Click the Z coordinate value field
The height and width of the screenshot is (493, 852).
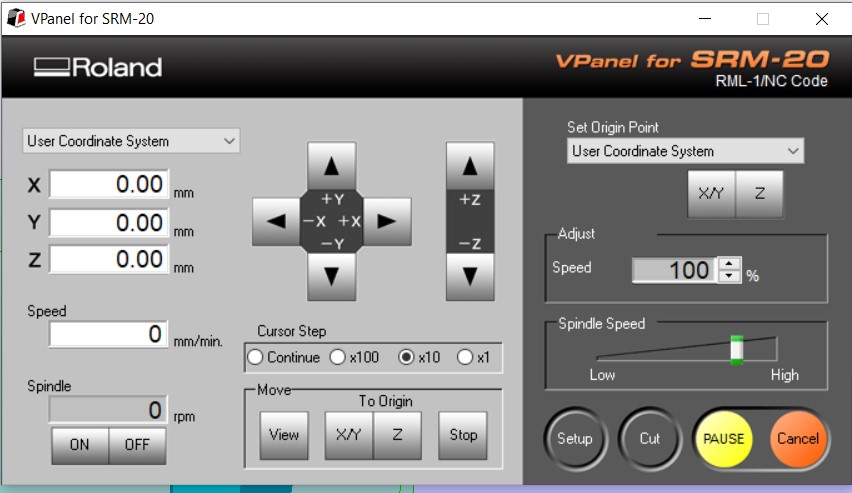click(109, 259)
